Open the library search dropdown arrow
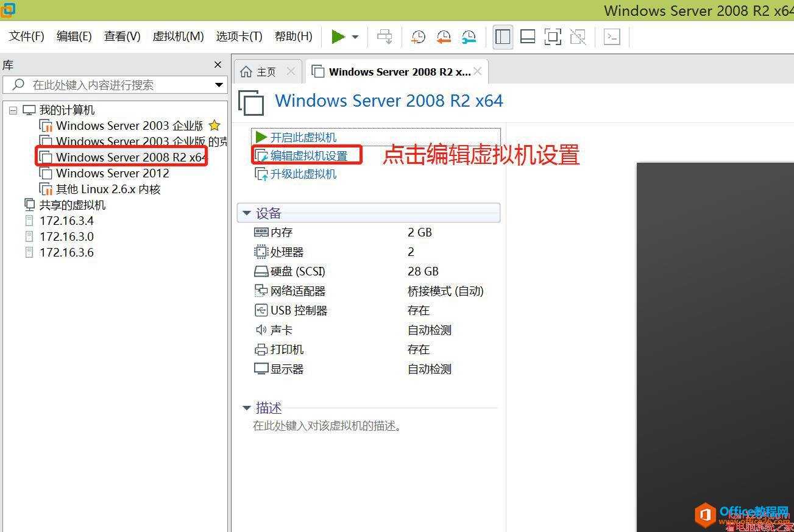The image size is (794, 532). (x=219, y=85)
